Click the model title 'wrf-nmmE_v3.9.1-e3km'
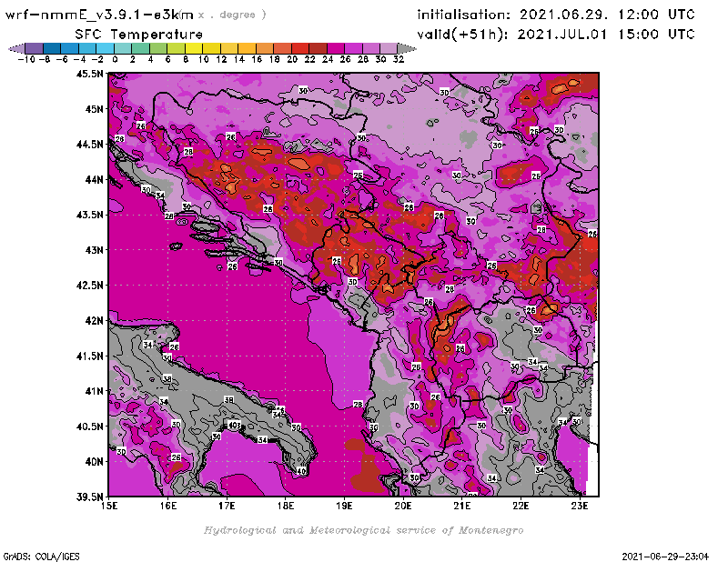 pyautogui.click(x=99, y=15)
